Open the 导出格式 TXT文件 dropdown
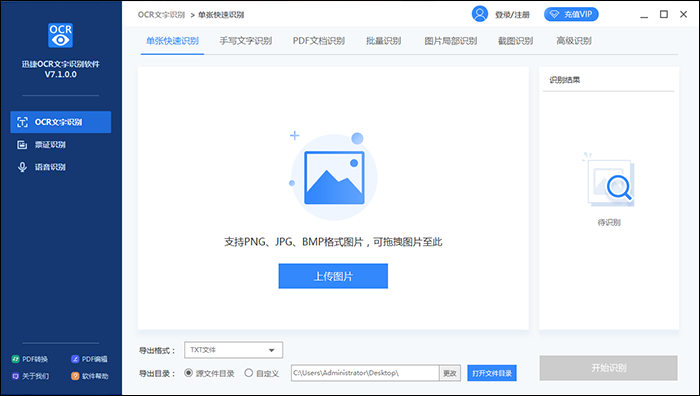The image size is (700, 396). tap(233, 350)
